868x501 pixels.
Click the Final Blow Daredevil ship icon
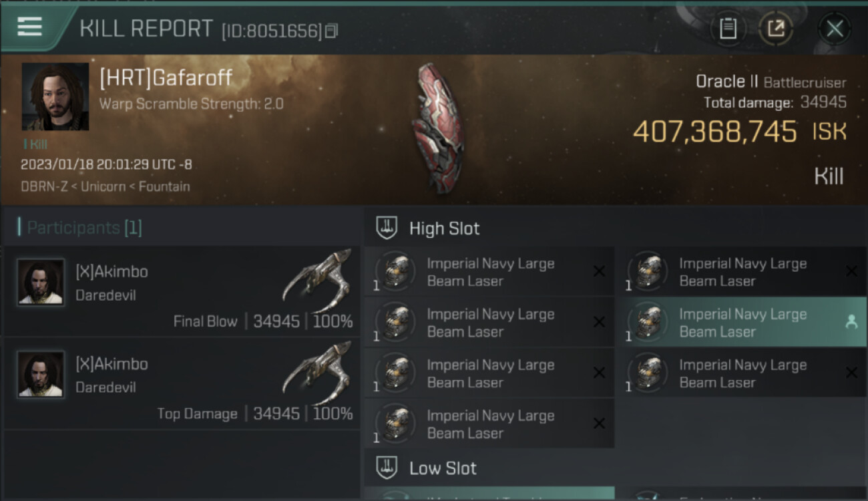(318, 279)
